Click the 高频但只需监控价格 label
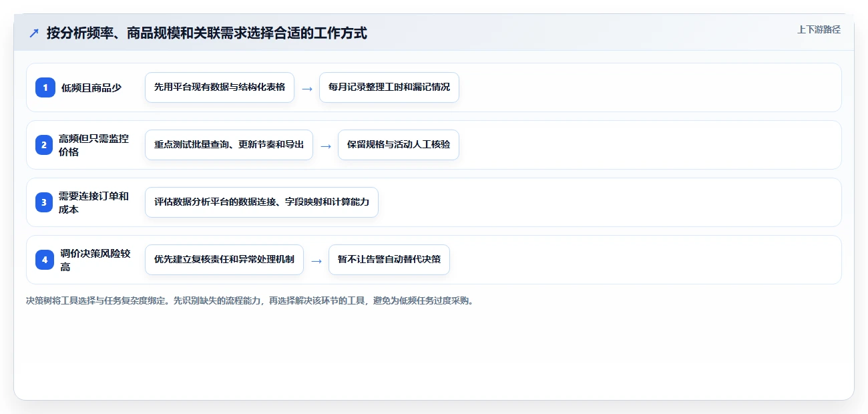Screen dimensions: 868x414 click(x=94, y=145)
